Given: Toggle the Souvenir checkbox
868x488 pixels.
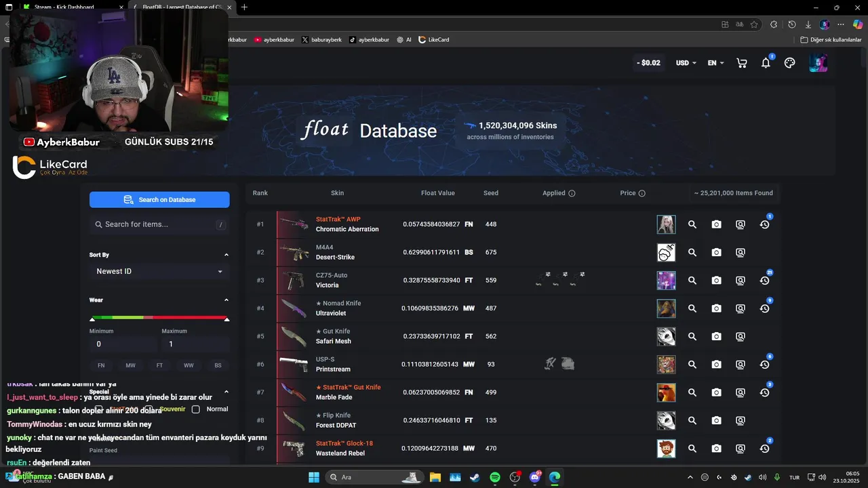Looking at the screenshot, I should point(150,409).
